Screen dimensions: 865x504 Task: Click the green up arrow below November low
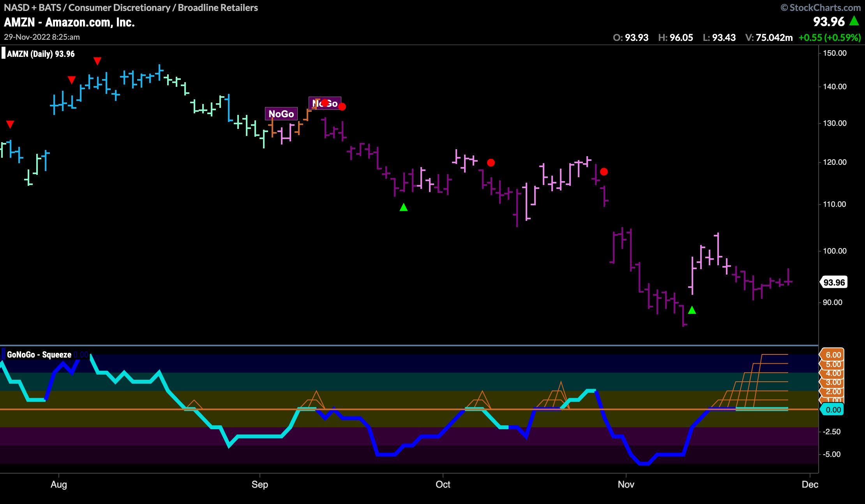(692, 310)
